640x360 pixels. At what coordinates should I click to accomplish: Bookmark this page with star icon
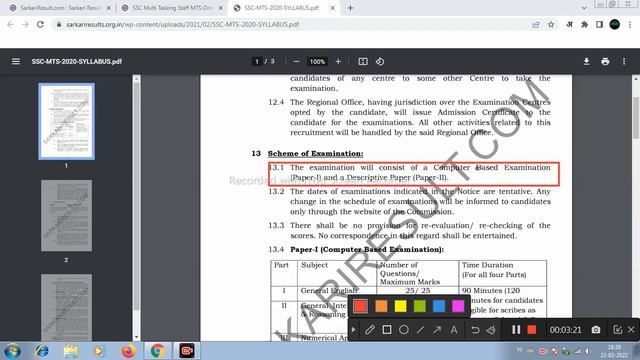[x=551, y=24]
